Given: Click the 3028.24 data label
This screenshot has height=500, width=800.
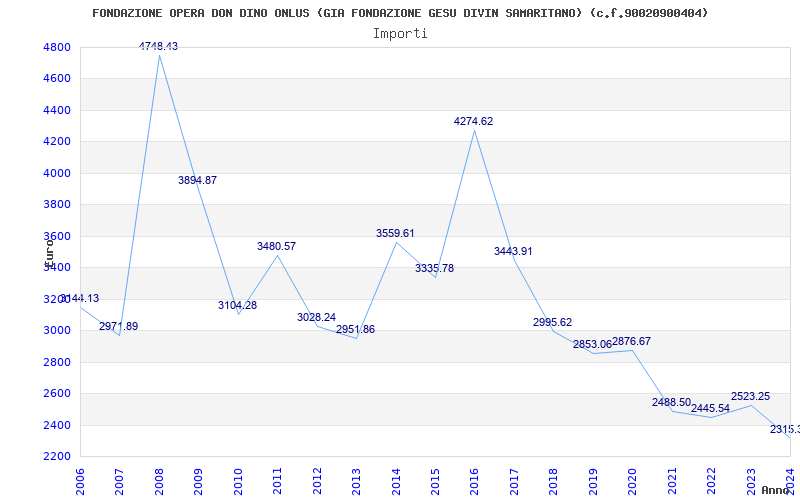Looking at the screenshot, I should (x=316, y=317).
